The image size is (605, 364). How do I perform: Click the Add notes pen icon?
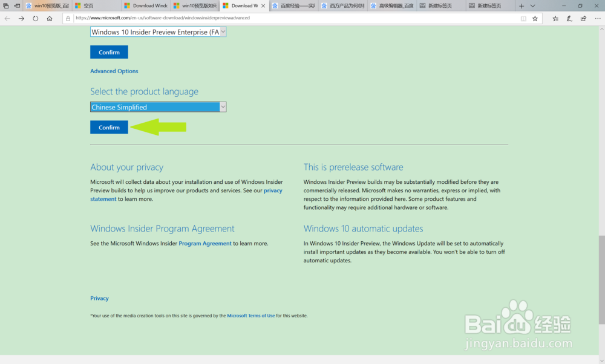point(569,19)
